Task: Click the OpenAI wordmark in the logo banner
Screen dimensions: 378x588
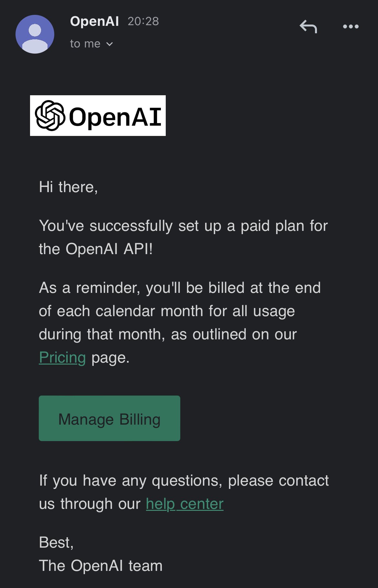Action: point(115,117)
